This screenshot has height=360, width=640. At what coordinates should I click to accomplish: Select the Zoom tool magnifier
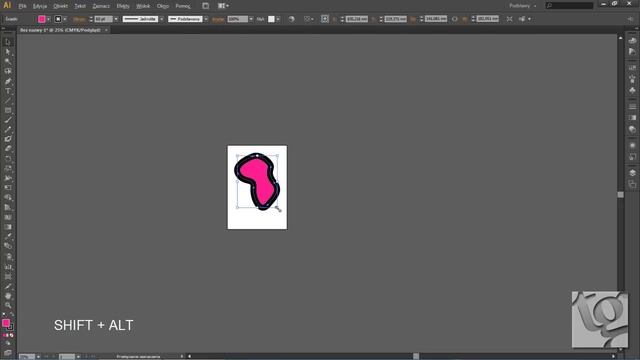(x=8, y=305)
